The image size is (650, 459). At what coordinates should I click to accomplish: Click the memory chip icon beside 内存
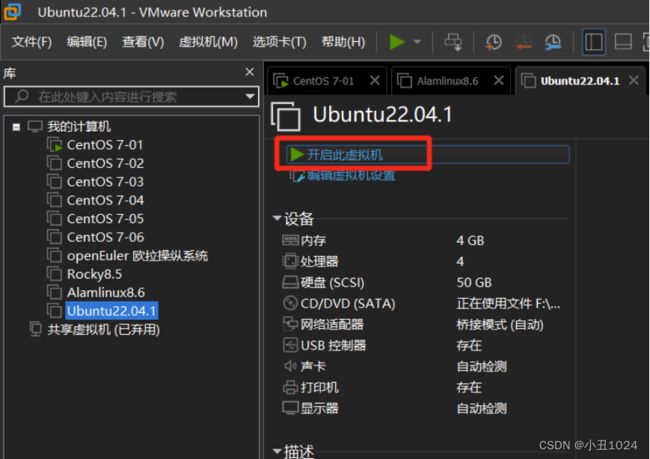pyautogui.click(x=290, y=240)
